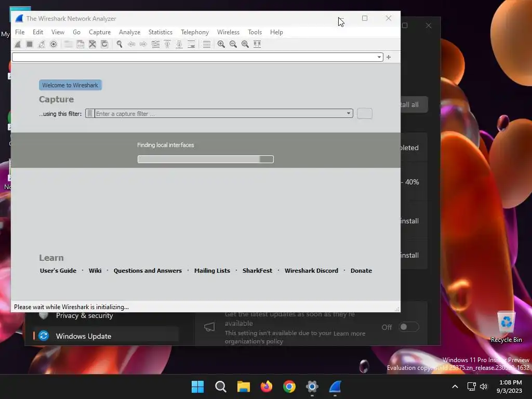532x399 pixels.
Task: Click the taskbar clock showing 1:08 PM
Action: pos(509,387)
